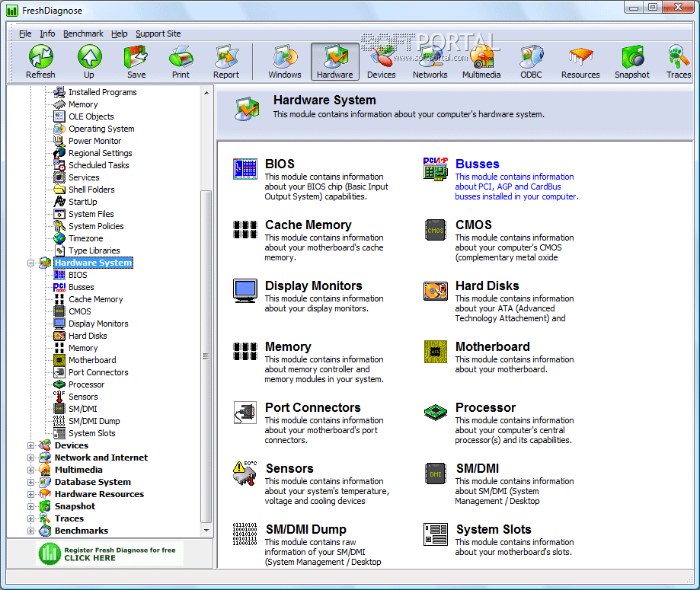Screen dimensions: 700x590
Task: Select System Slots in the tree
Action: (92, 433)
